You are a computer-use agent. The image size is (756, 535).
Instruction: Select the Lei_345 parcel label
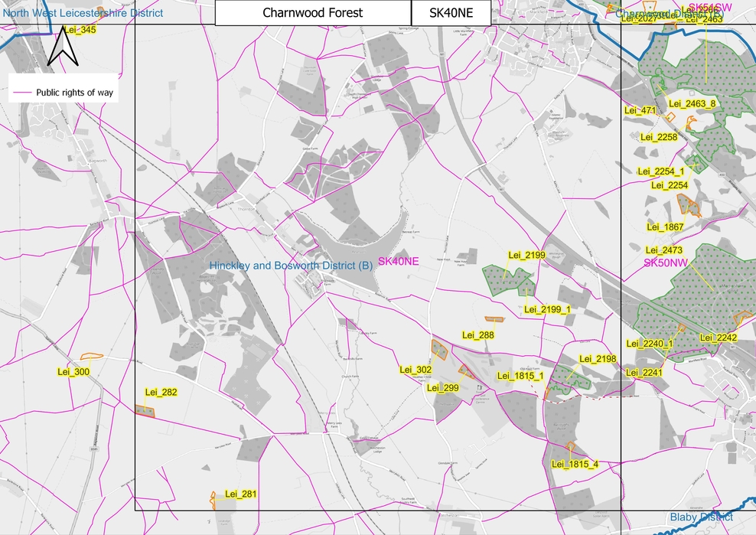pos(80,30)
